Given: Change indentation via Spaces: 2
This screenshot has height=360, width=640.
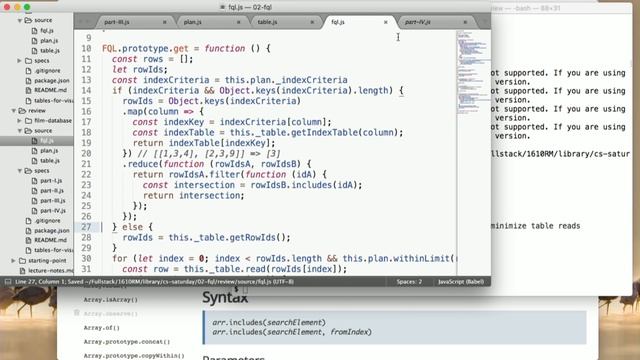Looking at the screenshot, I should pos(409,282).
